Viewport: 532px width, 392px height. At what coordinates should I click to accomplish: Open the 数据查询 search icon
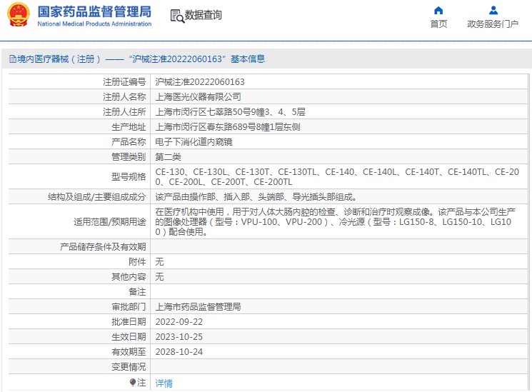coord(177,16)
